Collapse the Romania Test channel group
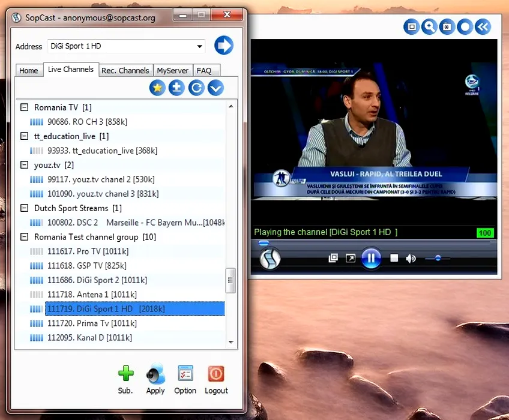This screenshot has height=420, width=509. coord(25,237)
